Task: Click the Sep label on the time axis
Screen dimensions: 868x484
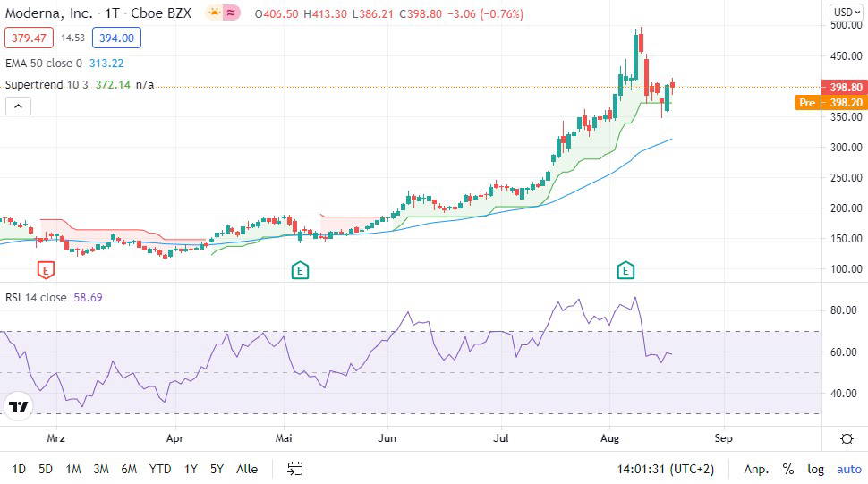Action: pyautogui.click(x=723, y=438)
